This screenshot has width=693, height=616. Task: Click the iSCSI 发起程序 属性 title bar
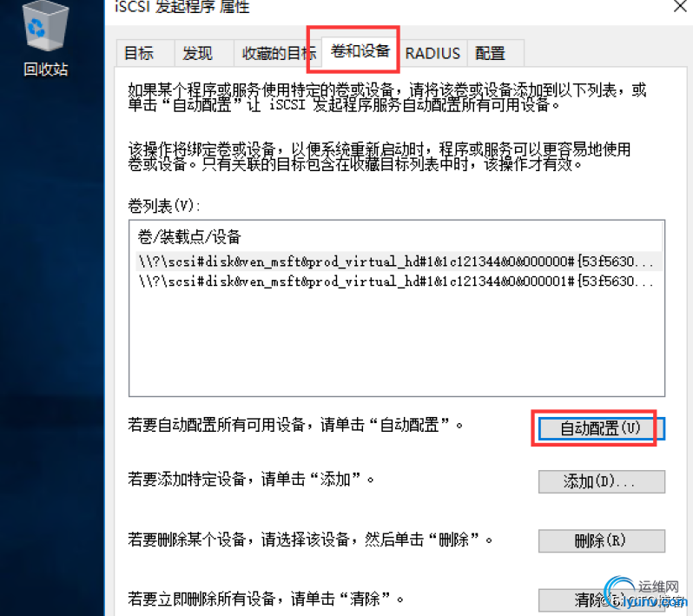389,8
